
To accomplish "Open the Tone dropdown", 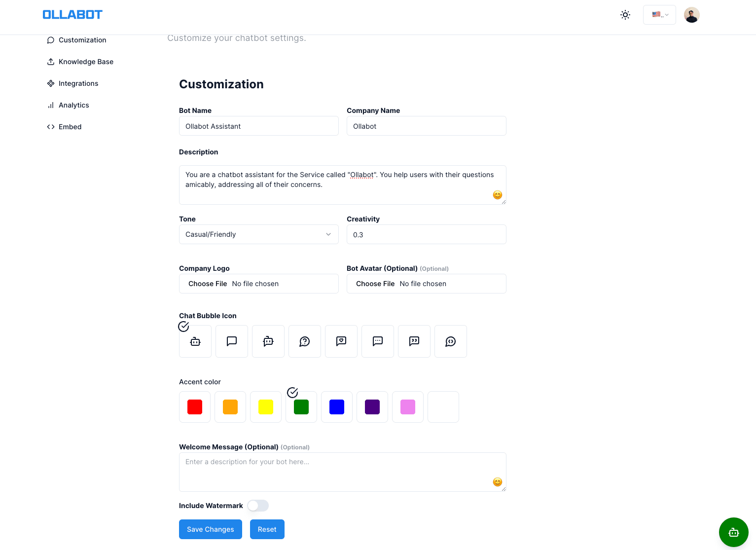I will tap(259, 234).
